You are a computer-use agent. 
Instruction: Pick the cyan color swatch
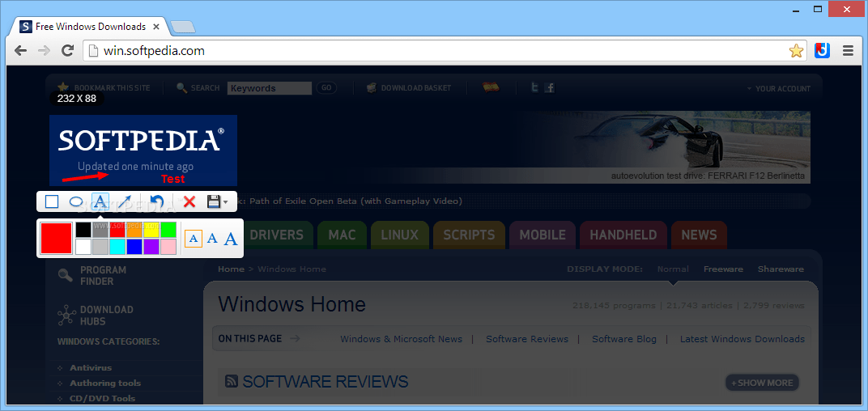117,247
